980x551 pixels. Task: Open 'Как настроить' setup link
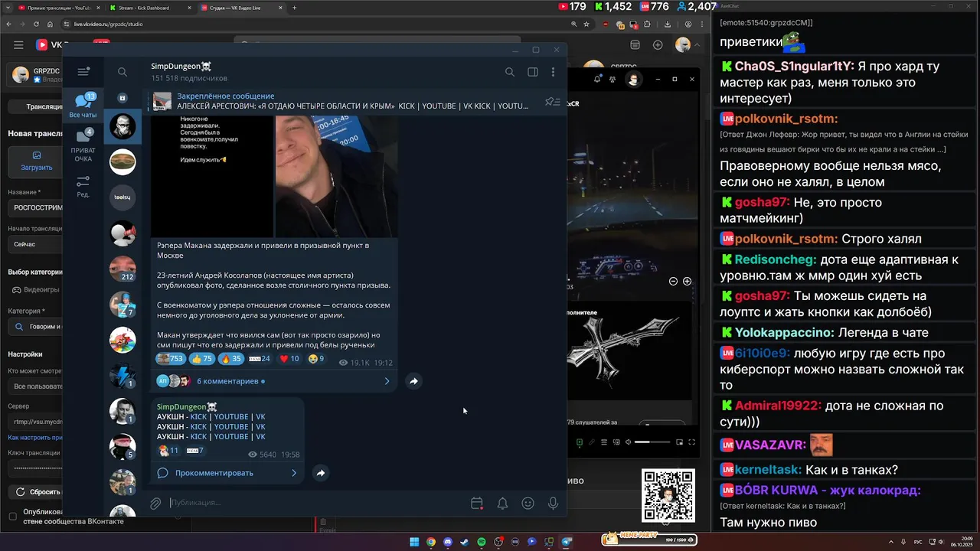click(35, 438)
